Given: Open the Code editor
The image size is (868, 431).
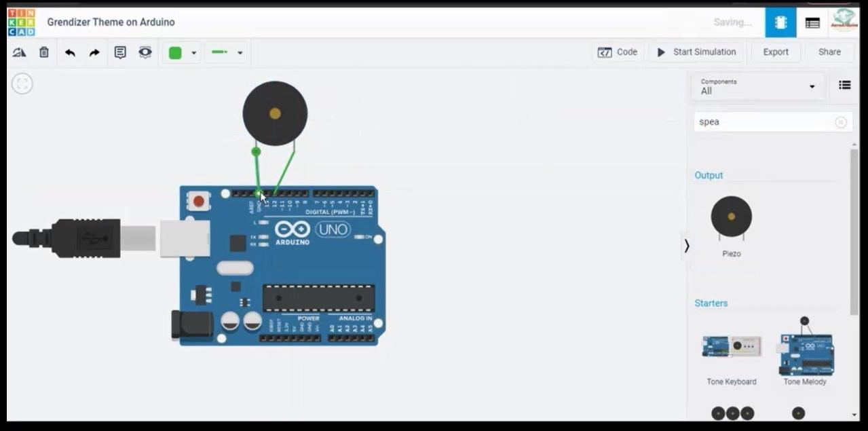Looking at the screenshot, I should click(618, 52).
